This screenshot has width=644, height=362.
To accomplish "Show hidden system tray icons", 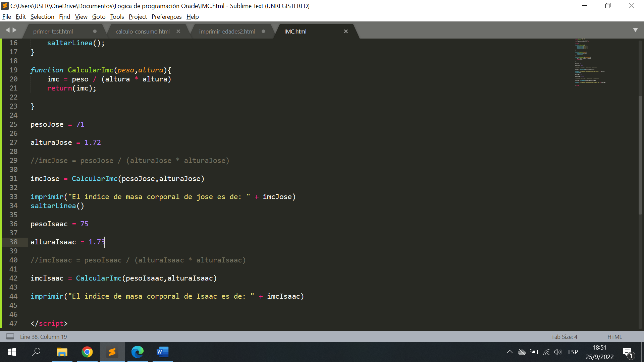I will coord(509,352).
